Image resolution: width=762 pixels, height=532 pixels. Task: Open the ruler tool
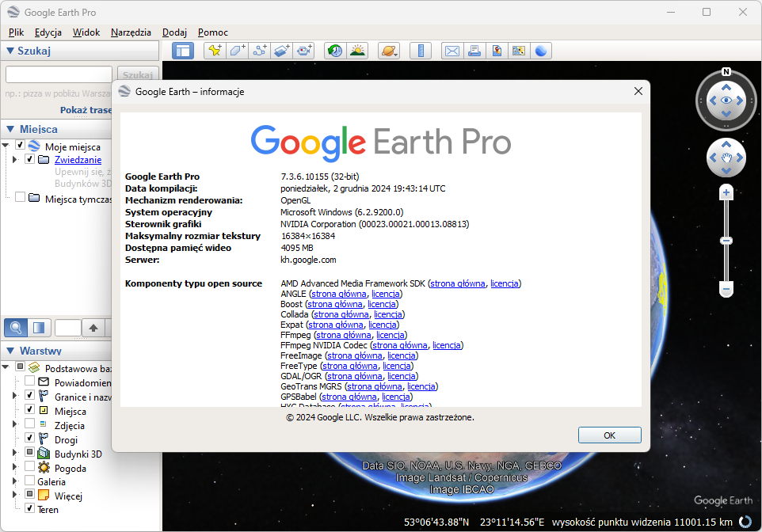[x=421, y=51]
